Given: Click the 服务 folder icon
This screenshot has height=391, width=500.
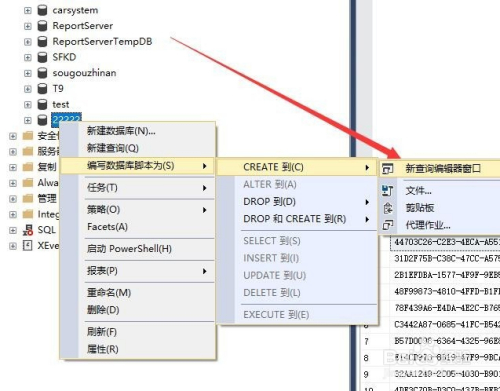Looking at the screenshot, I should coord(28,151).
